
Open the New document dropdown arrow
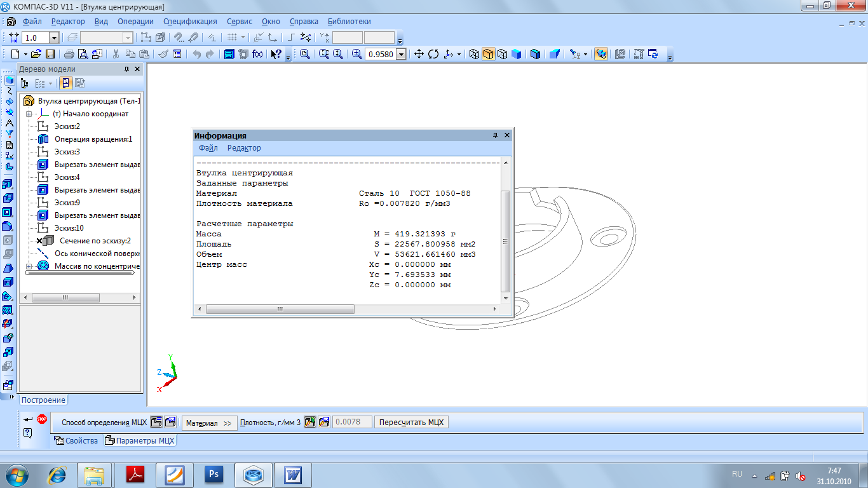coord(25,55)
